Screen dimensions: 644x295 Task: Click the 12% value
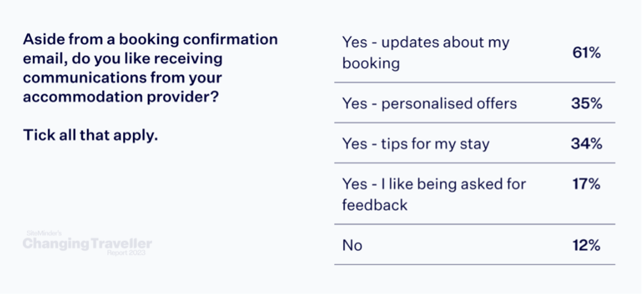pos(586,246)
